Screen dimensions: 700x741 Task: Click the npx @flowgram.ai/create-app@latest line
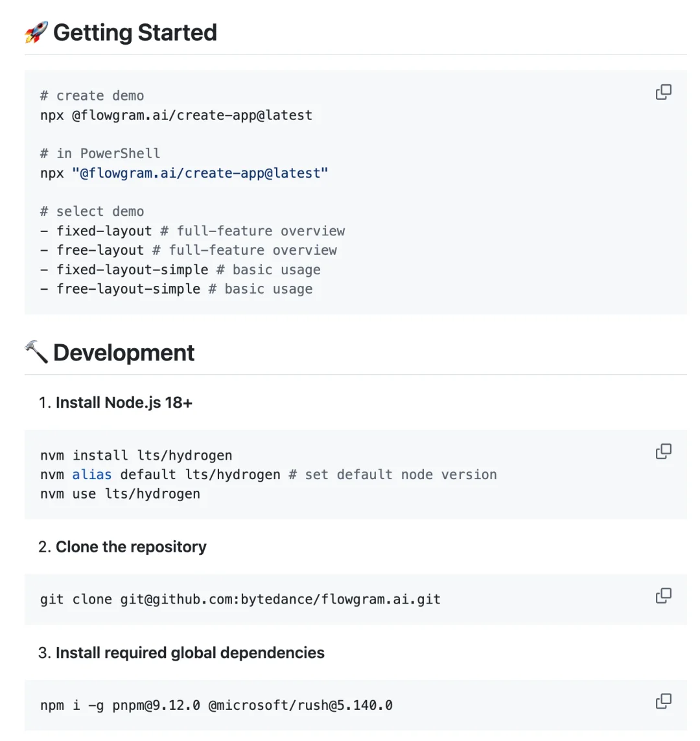click(176, 115)
